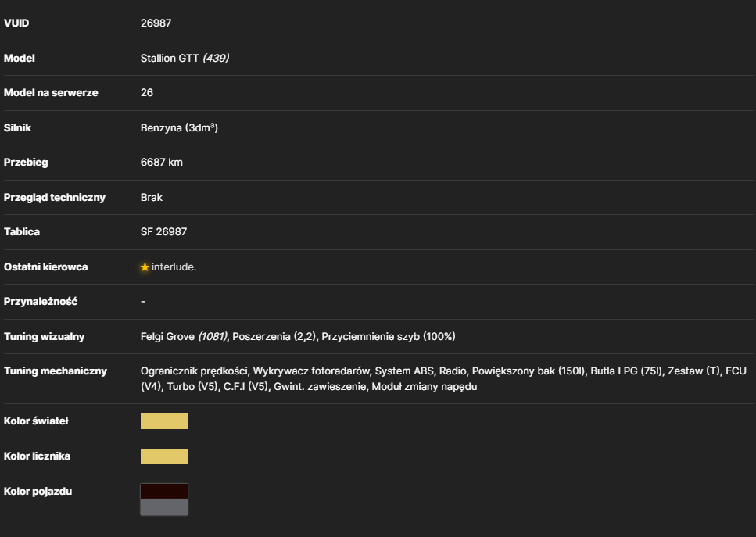The height and width of the screenshot is (537, 756).
Task: Click the Model na serwerze value 26
Action: pos(146,92)
